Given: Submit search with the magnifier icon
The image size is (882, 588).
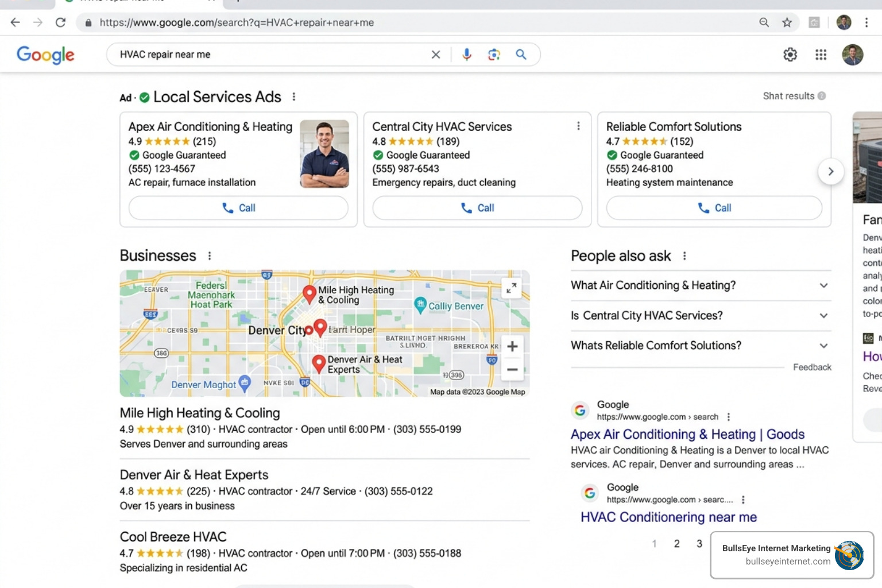Looking at the screenshot, I should coord(521,55).
